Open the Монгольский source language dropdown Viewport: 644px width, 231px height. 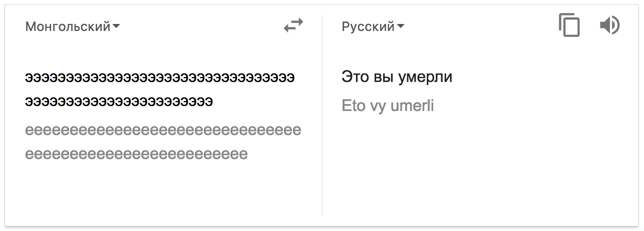pos(68,26)
